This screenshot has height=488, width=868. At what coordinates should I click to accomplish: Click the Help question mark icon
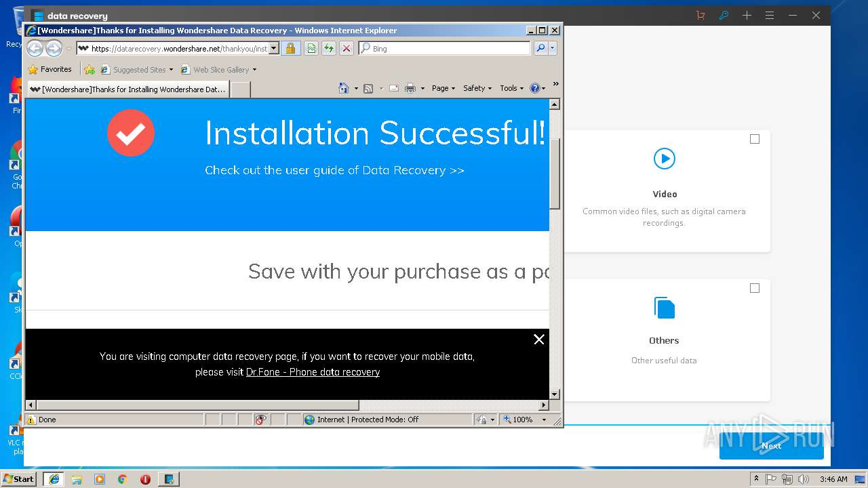tap(534, 88)
